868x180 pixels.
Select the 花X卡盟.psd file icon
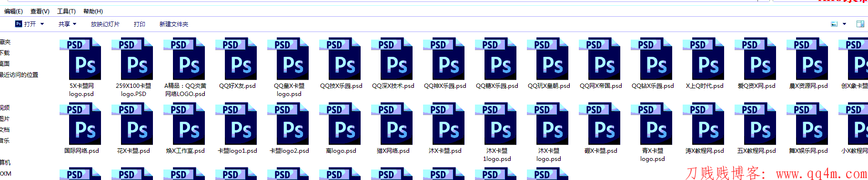pyautogui.click(x=132, y=124)
